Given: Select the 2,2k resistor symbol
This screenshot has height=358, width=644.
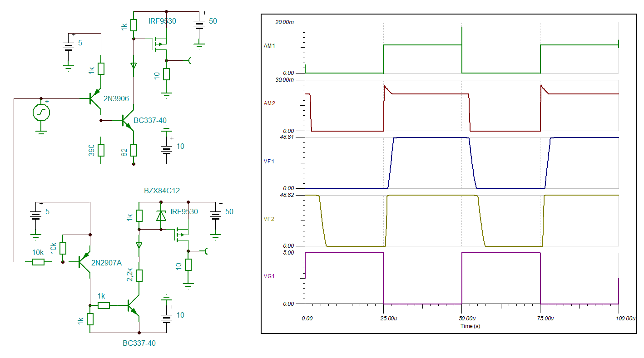Looking at the screenshot, I should (139, 275).
